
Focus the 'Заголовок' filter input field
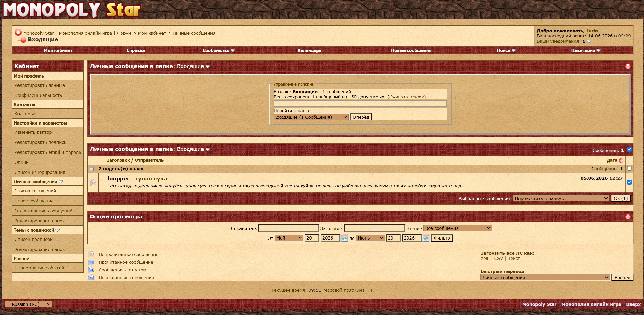[374, 228]
